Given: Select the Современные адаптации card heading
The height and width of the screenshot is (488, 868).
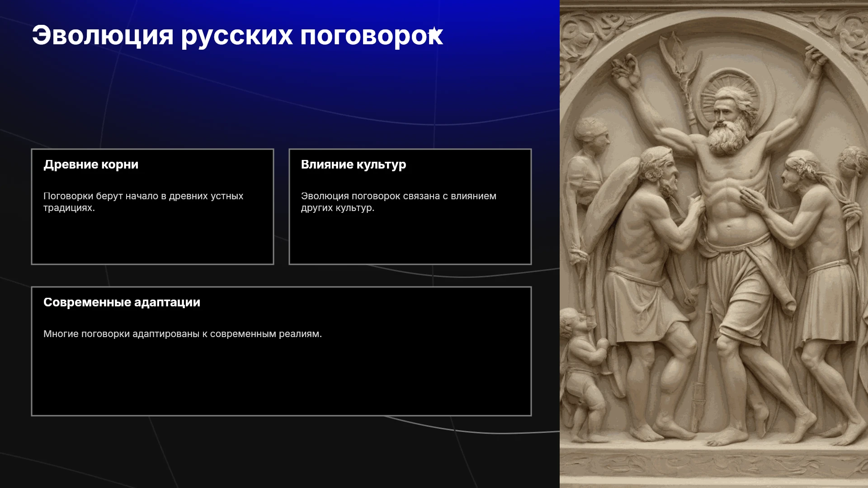Looking at the screenshot, I should [122, 302].
